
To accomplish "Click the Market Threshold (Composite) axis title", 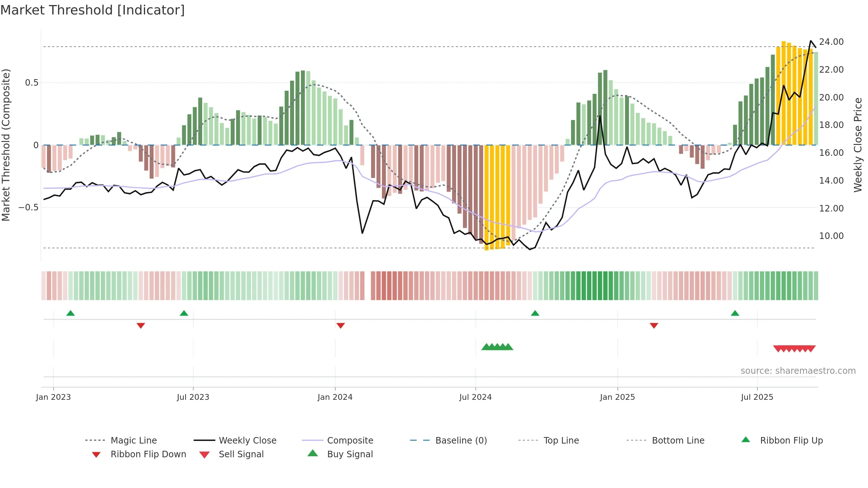I will [x=6, y=145].
